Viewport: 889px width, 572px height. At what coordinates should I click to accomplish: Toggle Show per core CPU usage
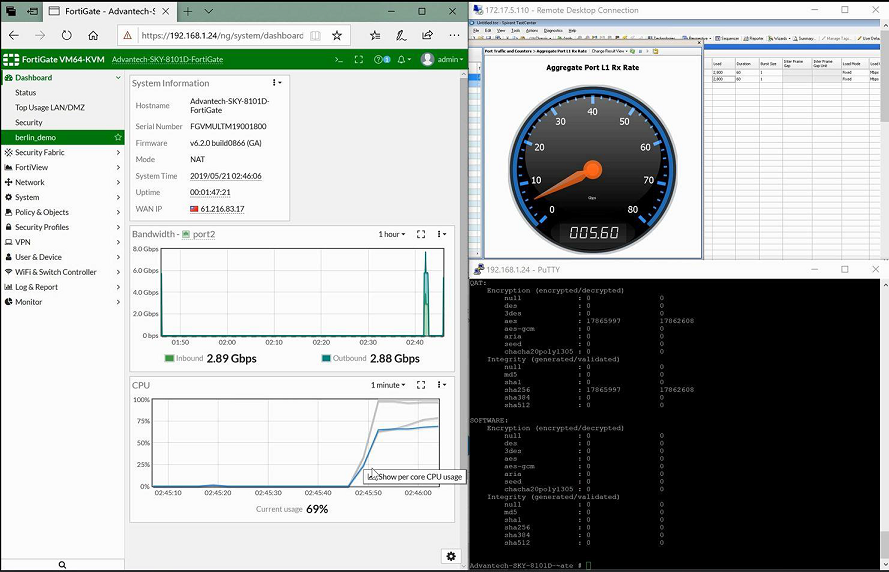coord(414,477)
